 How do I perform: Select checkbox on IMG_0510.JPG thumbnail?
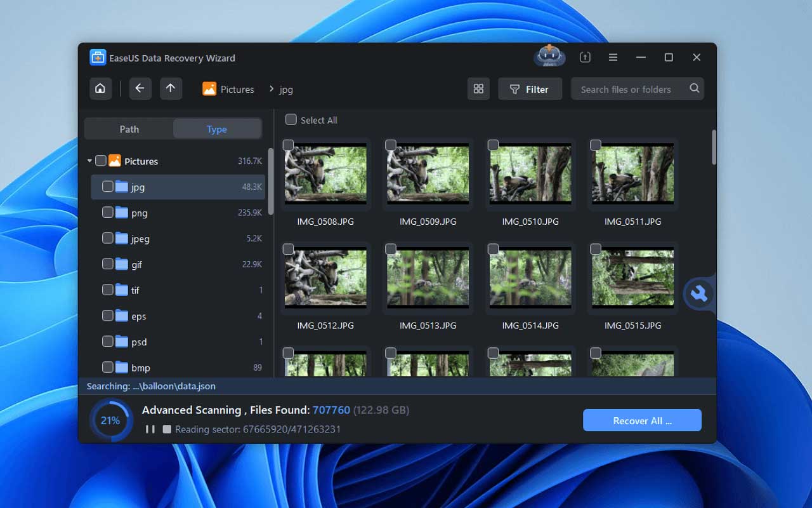493,145
